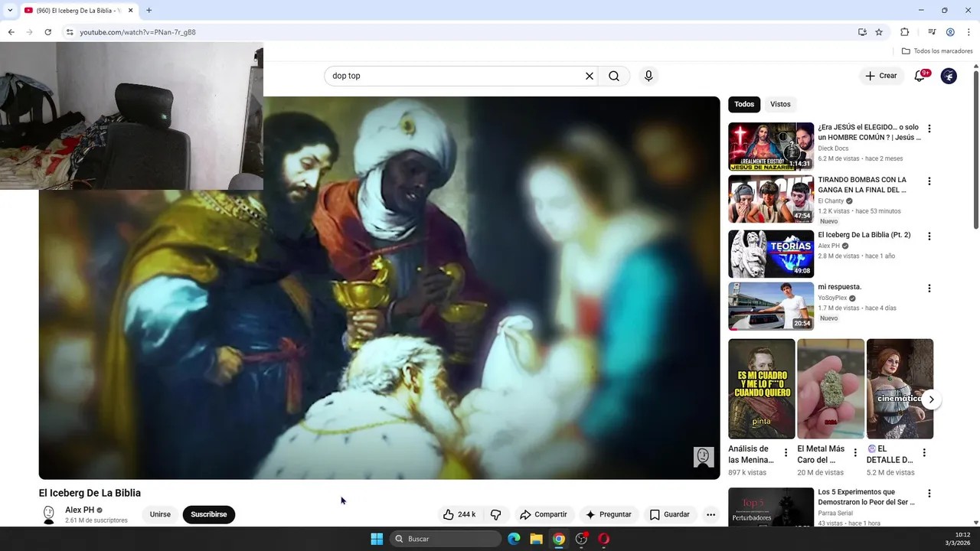Open the Alex PH channel name link
The image size is (980, 551).
[80, 510]
